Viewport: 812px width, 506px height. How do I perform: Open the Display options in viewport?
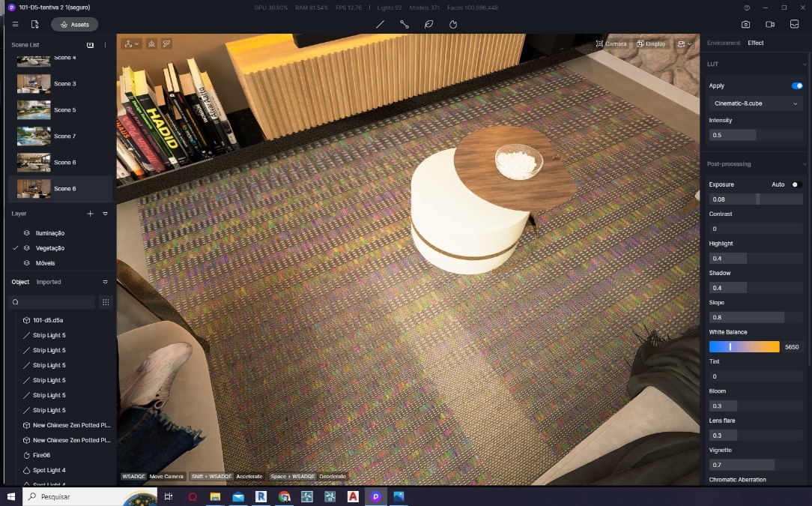click(x=650, y=43)
